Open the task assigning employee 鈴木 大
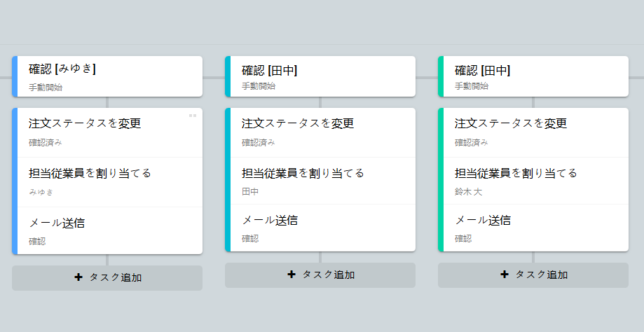Screen dimensions: 644x332 tap(533, 180)
